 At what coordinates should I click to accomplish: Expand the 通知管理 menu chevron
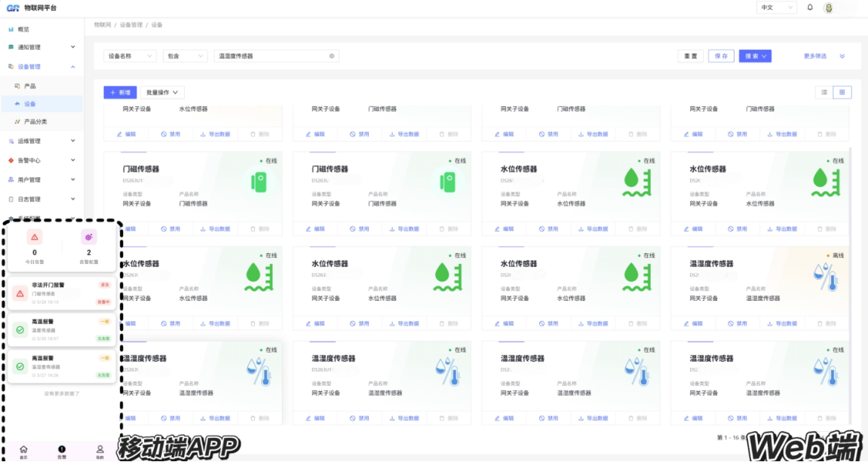click(x=73, y=47)
